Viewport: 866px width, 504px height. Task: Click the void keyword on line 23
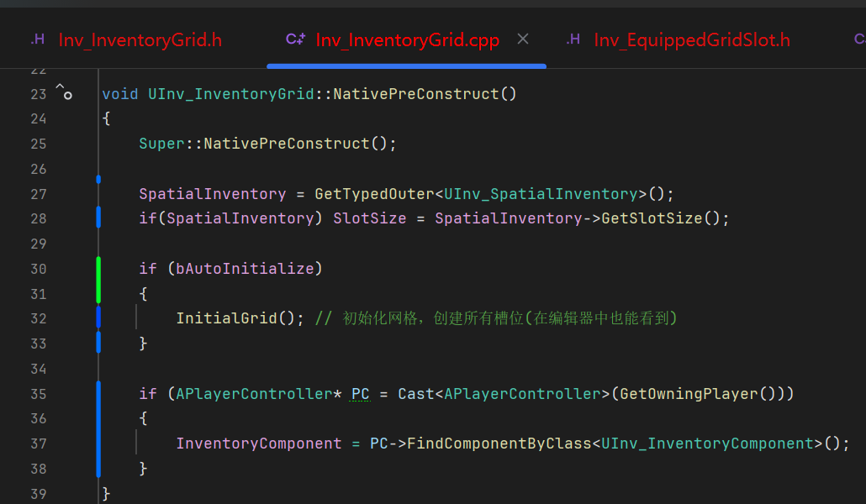[x=120, y=94]
